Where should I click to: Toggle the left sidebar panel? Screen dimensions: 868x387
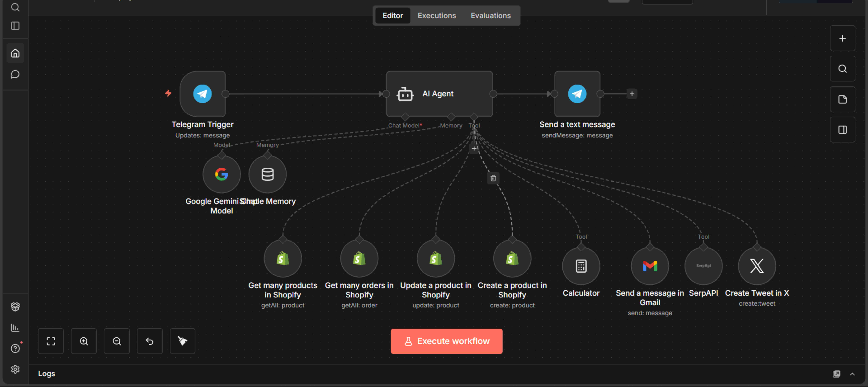pyautogui.click(x=15, y=26)
